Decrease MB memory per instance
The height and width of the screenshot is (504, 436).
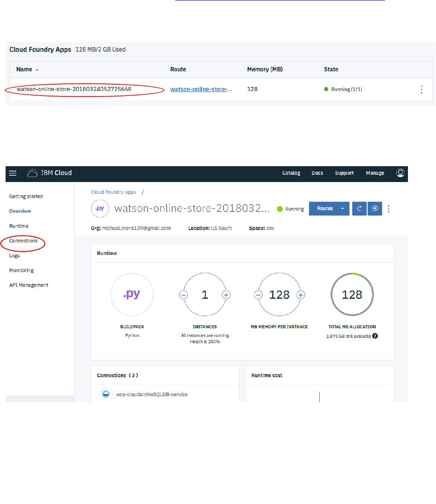[259, 295]
